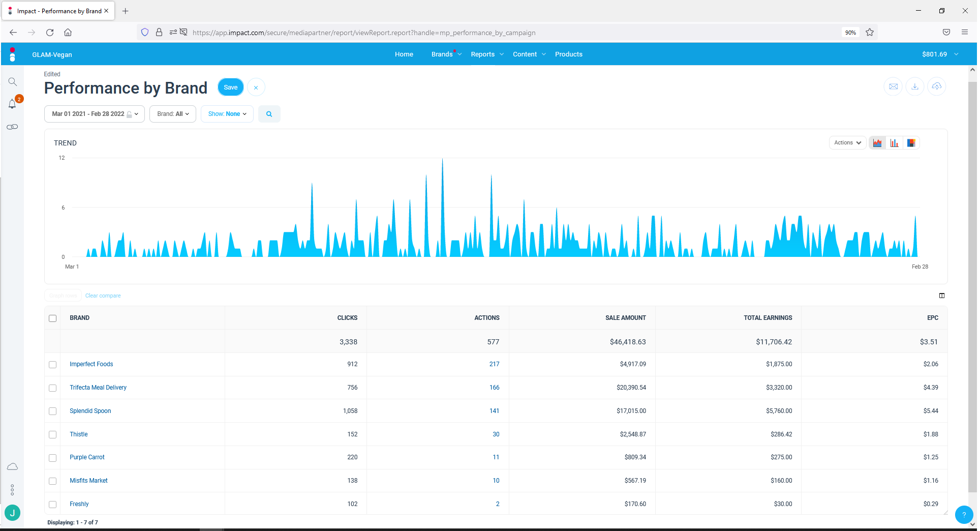
Task: Click the Clear compare link
Action: pyautogui.click(x=103, y=296)
